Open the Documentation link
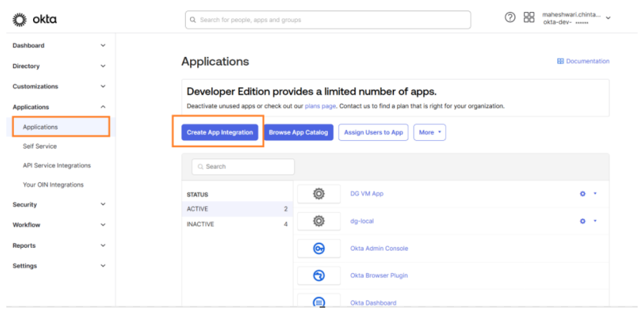The image size is (644, 309). (583, 61)
